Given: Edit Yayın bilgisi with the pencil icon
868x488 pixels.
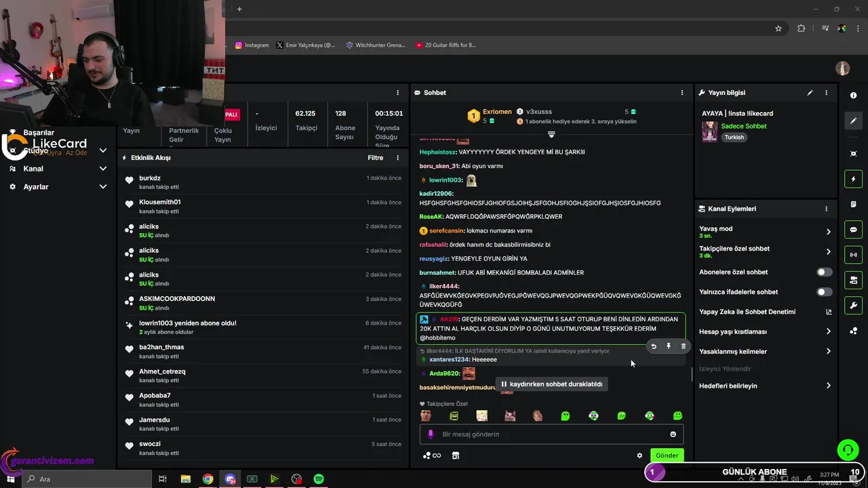Looking at the screenshot, I should tap(810, 93).
